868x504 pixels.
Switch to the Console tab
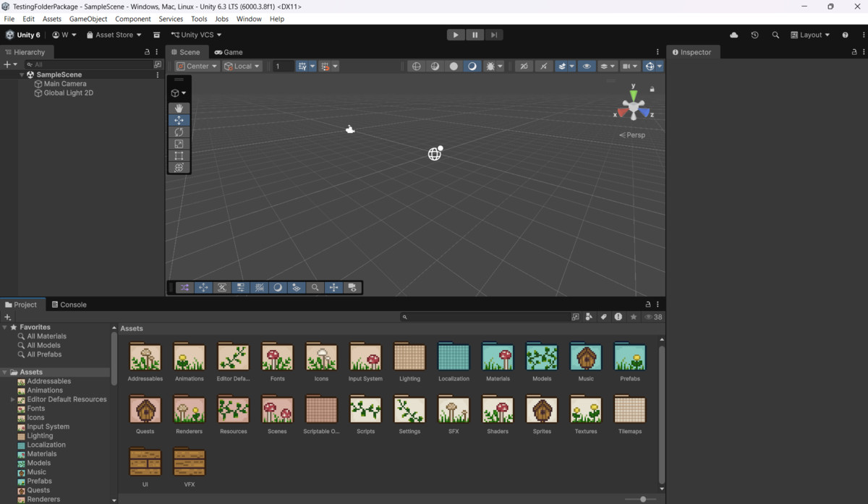(x=69, y=304)
